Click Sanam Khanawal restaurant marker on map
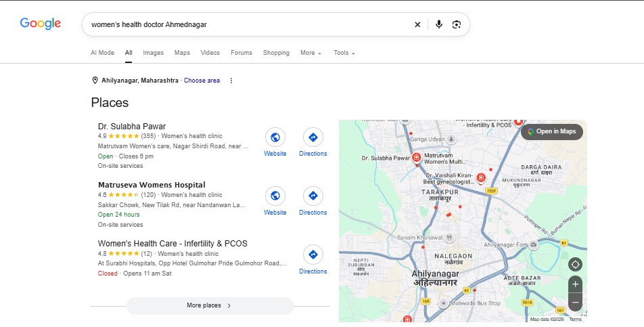644x327 pixels. click(x=450, y=238)
